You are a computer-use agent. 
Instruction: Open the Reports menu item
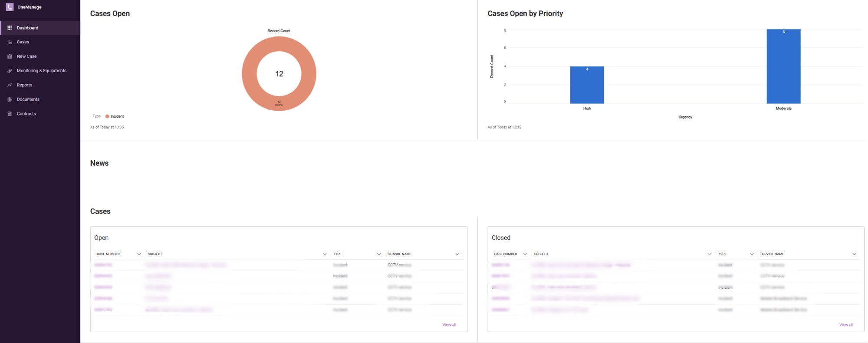point(24,85)
